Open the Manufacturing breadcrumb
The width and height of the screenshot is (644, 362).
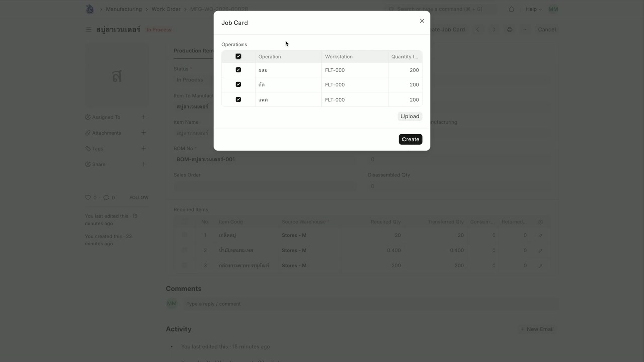124,9
